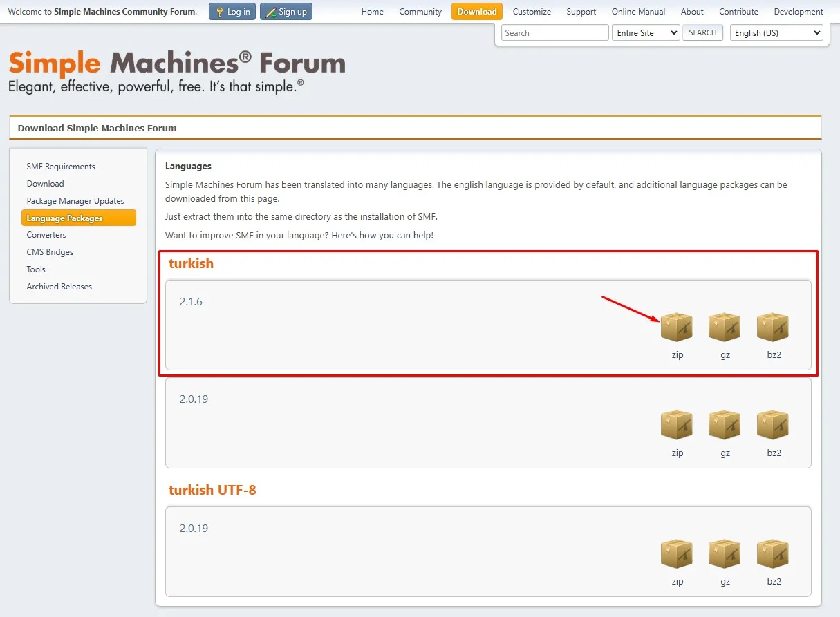Open the English (US) language dropdown

776,32
